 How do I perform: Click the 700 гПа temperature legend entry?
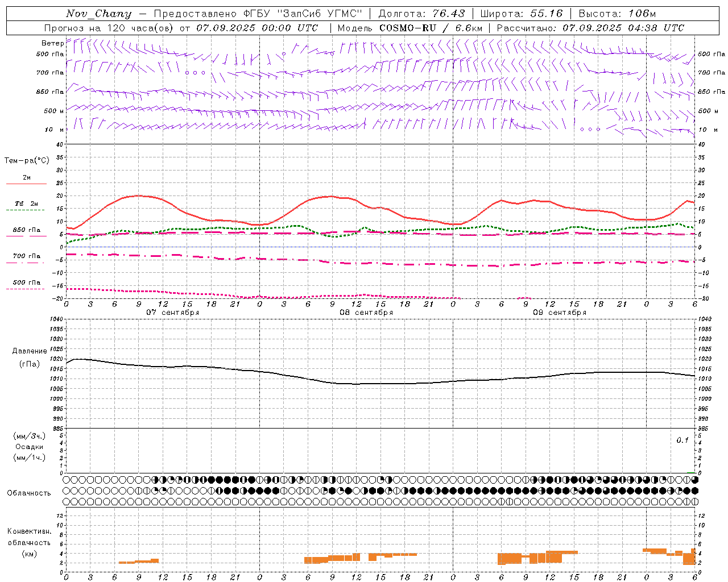pyautogui.click(x=26, y=256)
